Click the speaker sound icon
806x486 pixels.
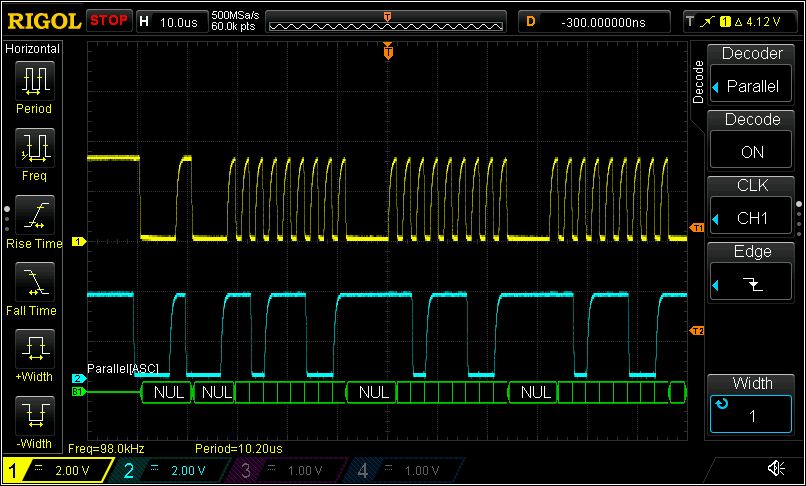pyautogui.click(x=775, y=468)
